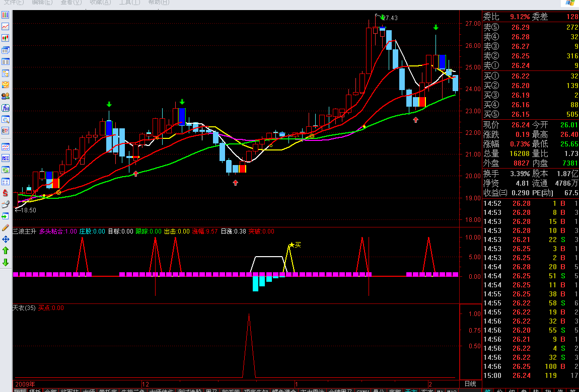Open the ETF icon

click(x=5, y=131)
